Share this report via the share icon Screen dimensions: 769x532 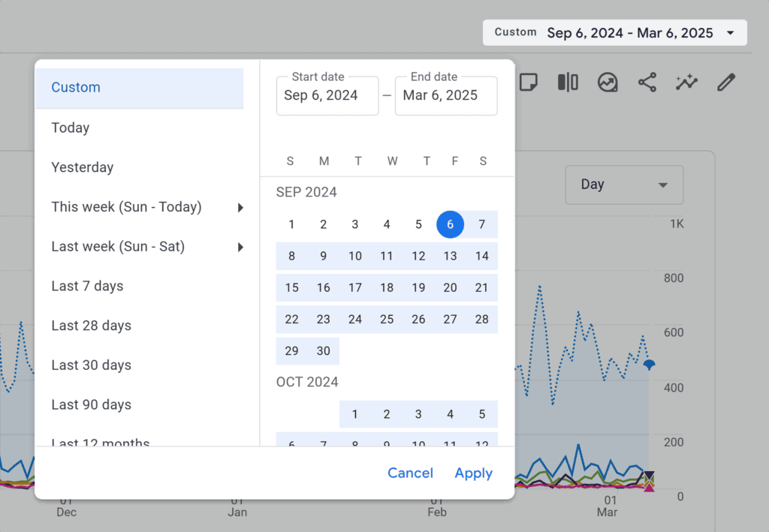click(647, 83)
